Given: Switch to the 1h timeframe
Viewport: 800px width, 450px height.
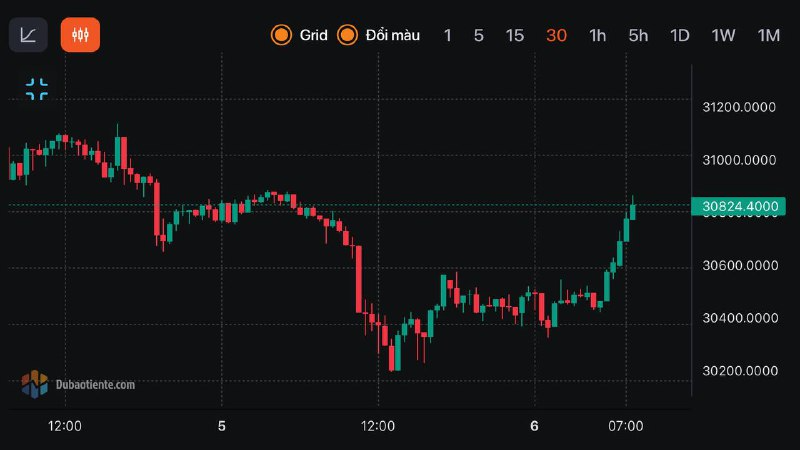Looking at the screenshot, I should point(597,35).
